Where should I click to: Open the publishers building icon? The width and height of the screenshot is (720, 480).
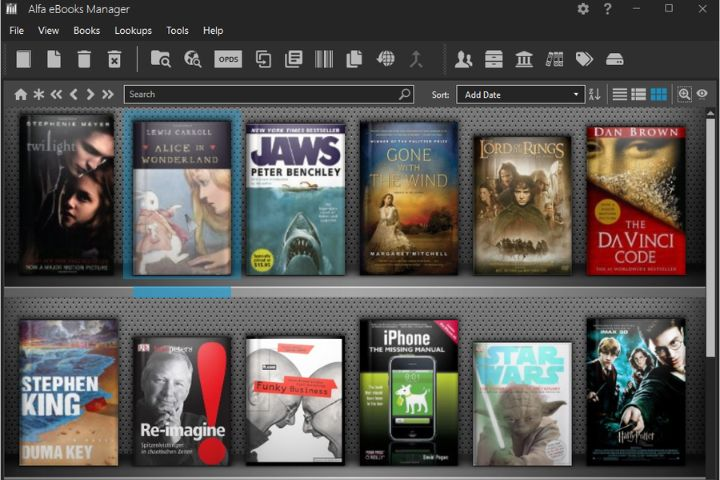[524, 59]
